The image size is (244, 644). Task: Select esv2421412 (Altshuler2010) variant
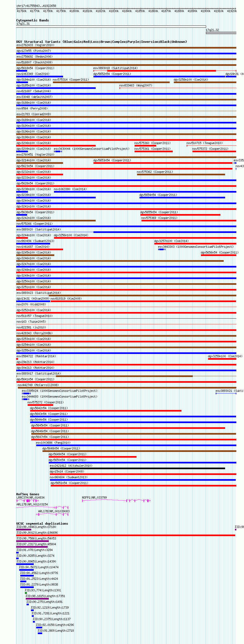[x=71, y=466]
